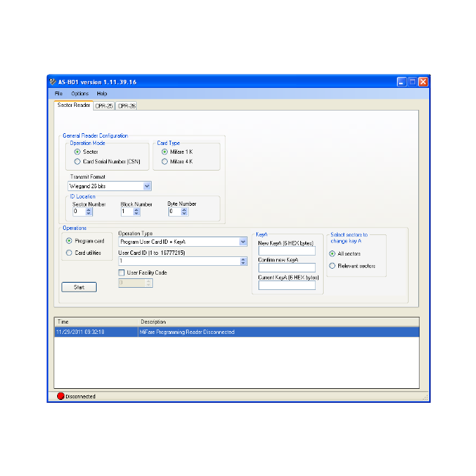Click the Description column header
Viewport: 476px width, 476px height.
[x=278, y=321]
